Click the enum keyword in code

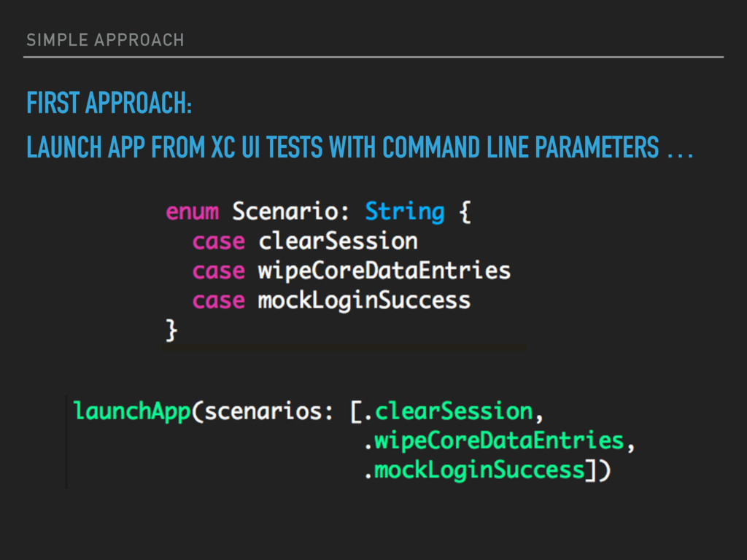(x=193, y=211)
